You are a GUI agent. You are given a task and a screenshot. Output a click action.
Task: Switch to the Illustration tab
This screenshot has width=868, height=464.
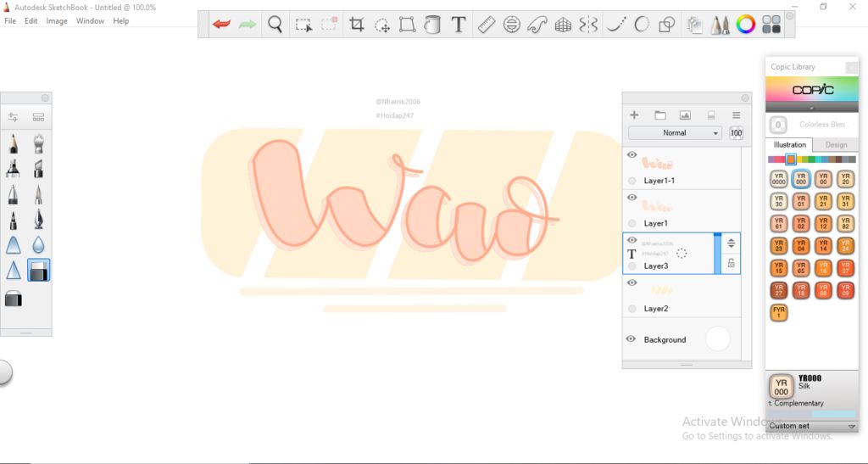(x=789, y=145)
